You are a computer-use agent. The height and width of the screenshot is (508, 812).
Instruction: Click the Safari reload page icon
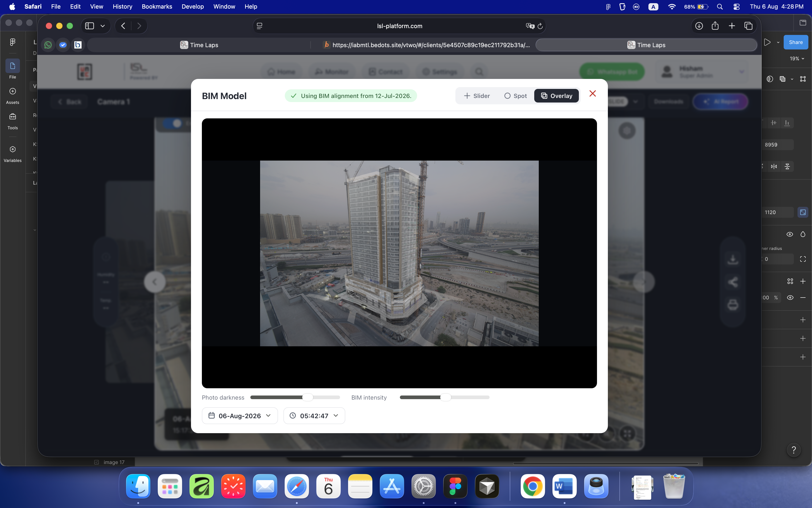pos(540,26)
